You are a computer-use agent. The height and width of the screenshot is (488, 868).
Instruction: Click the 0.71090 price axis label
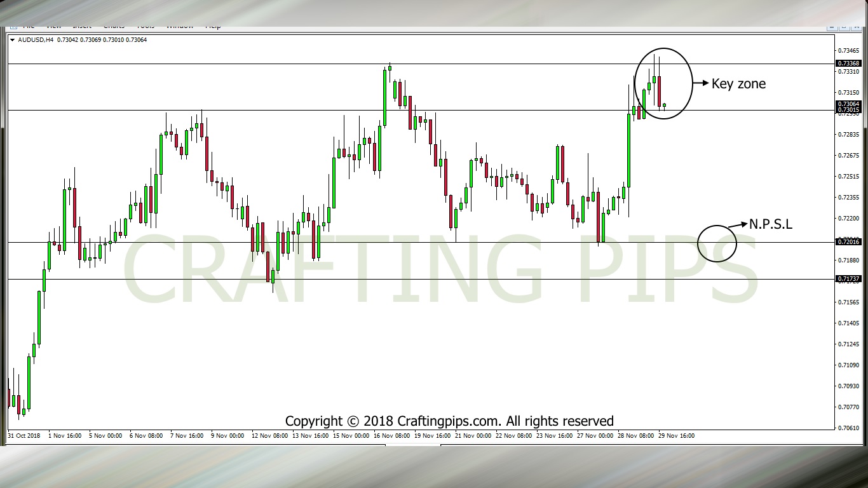pos(850,365)
